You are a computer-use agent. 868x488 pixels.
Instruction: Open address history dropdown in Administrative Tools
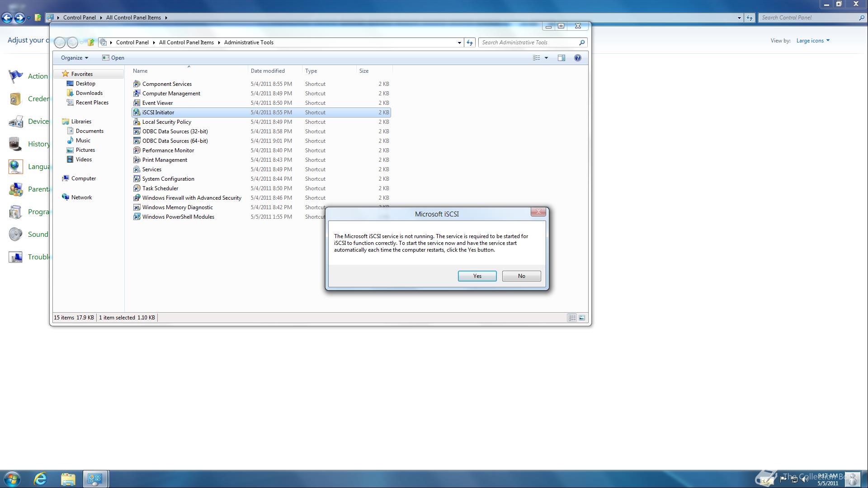pyautogui.click(x=459, y=42)
